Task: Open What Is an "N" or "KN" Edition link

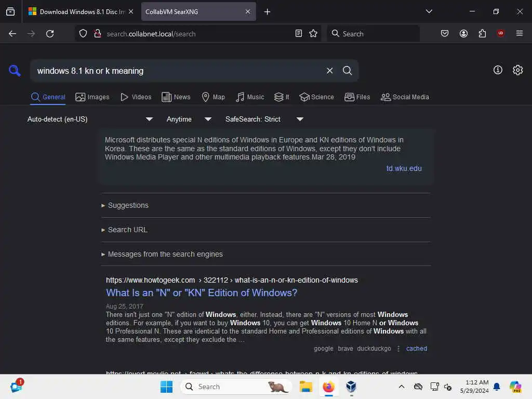Action: pos(202,292)
